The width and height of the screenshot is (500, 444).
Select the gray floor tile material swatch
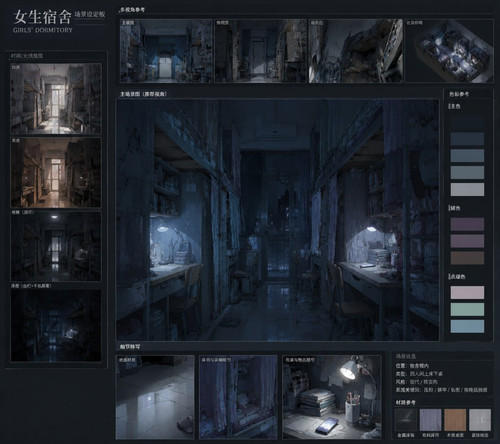coord(480,420)
